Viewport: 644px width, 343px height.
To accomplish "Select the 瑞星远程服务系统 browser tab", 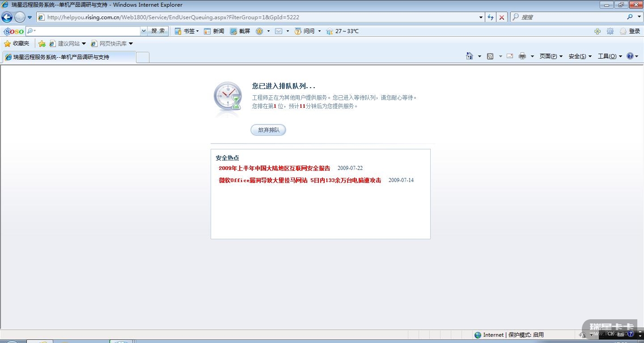I will pyautogui.click(x=69, y=57).
